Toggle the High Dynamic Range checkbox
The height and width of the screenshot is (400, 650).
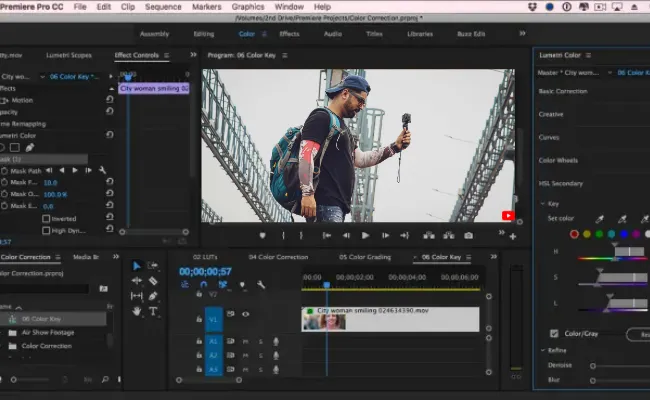pyautogui.click(x=46, y=230)
